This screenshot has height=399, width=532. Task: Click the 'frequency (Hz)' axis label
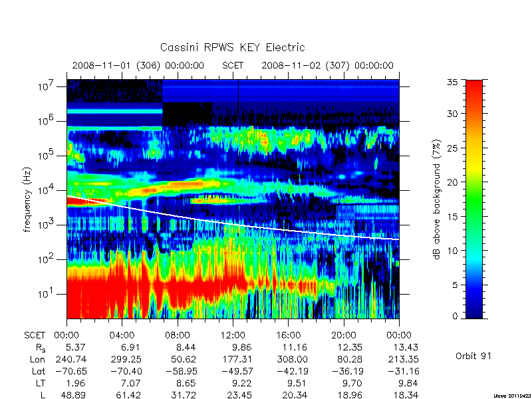coord(27,200)
